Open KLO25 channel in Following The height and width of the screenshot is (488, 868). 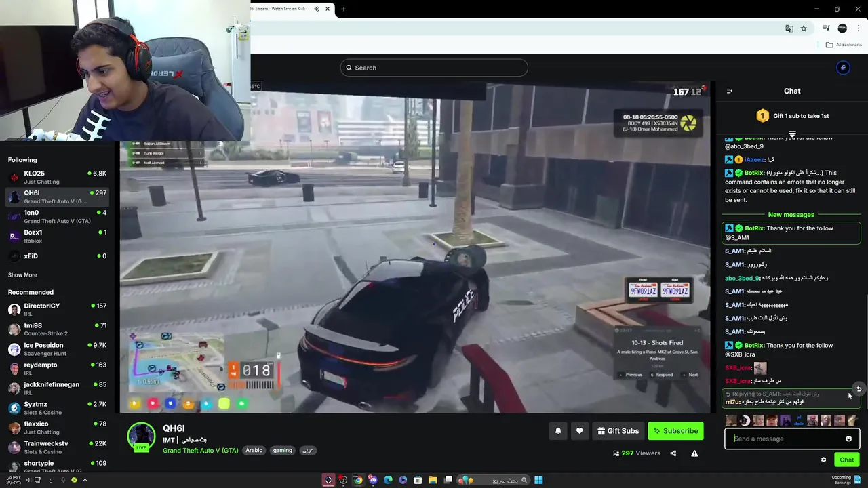click(x=57, y=177)
